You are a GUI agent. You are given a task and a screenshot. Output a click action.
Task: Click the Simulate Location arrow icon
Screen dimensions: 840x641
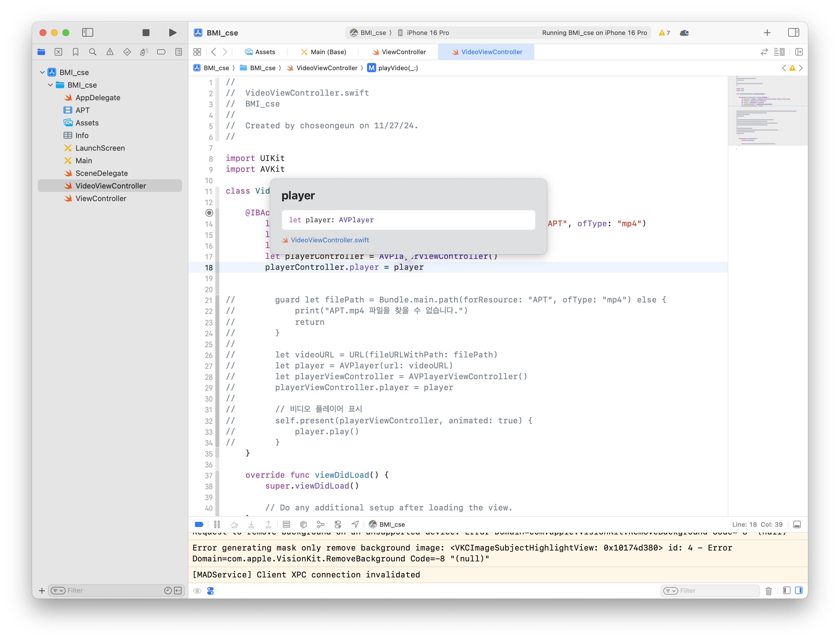(355, 524)
